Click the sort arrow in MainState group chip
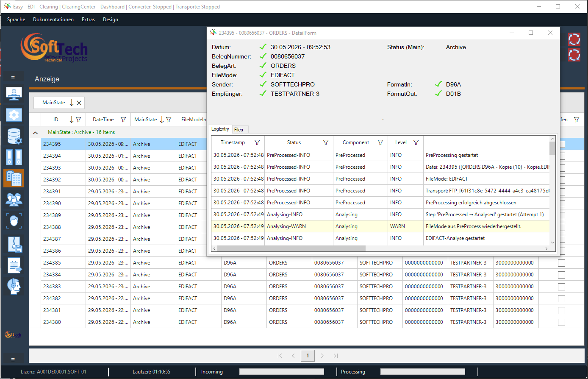Image resolution: width=588 pixels, height=379 pixels. click(x=72, y=103)
